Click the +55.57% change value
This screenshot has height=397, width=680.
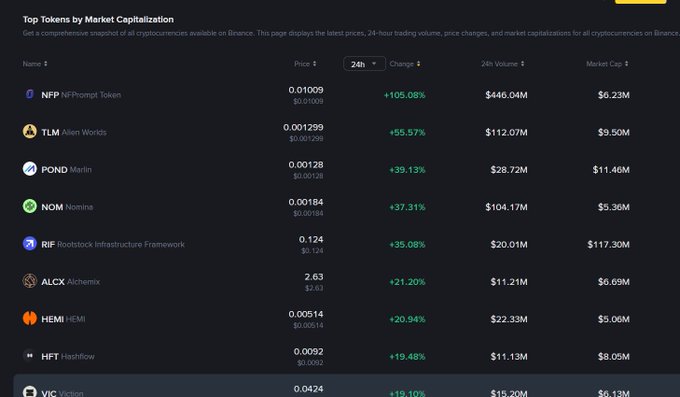click(x=407, y=132)
